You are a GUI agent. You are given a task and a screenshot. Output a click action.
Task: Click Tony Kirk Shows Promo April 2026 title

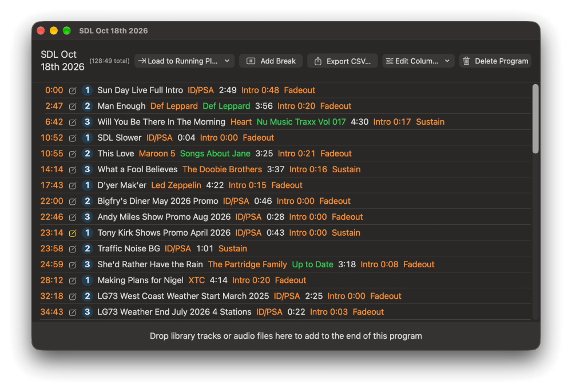[164, 233]
